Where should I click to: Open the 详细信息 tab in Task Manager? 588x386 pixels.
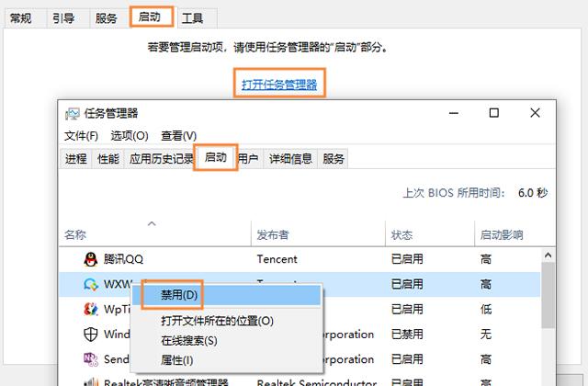(x=290, y=159)
